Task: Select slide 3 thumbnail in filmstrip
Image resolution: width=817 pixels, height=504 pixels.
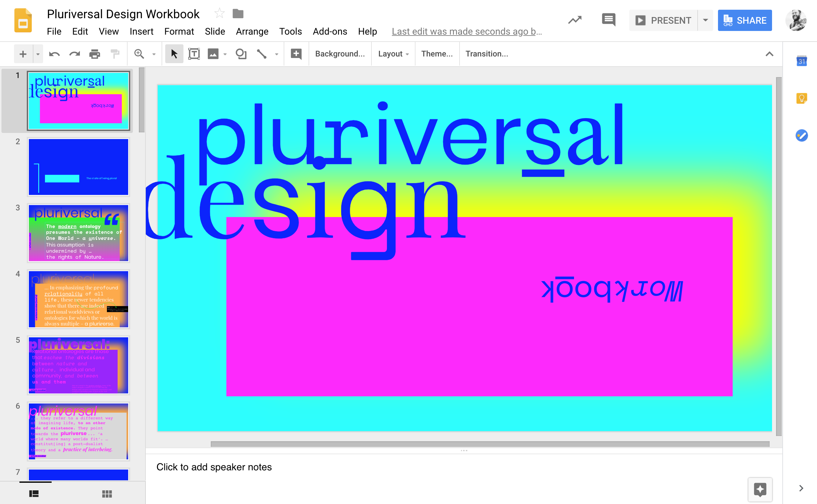Action: point(78,233)
